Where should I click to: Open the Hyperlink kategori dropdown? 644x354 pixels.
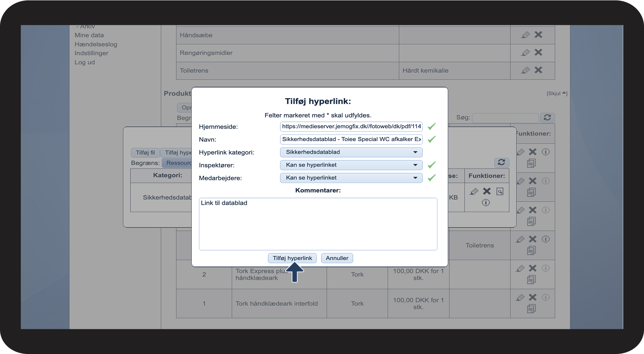pyautogui.click(x=351, y=152)
